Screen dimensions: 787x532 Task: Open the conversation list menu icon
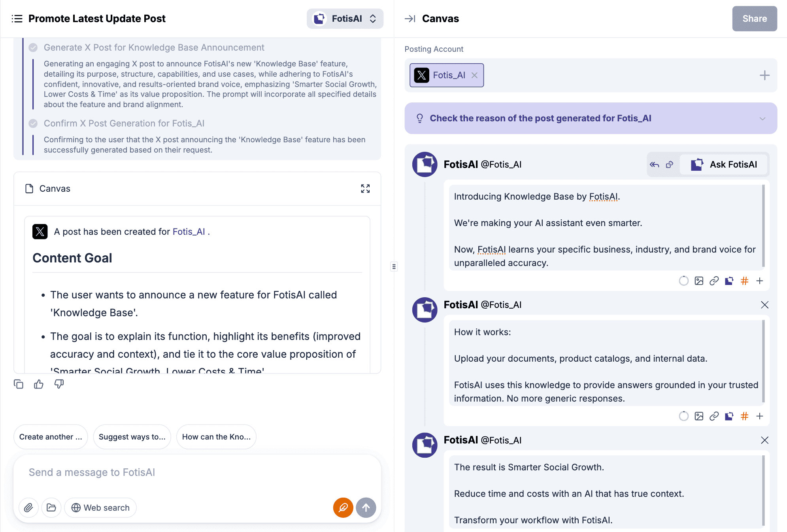(17, 19)
